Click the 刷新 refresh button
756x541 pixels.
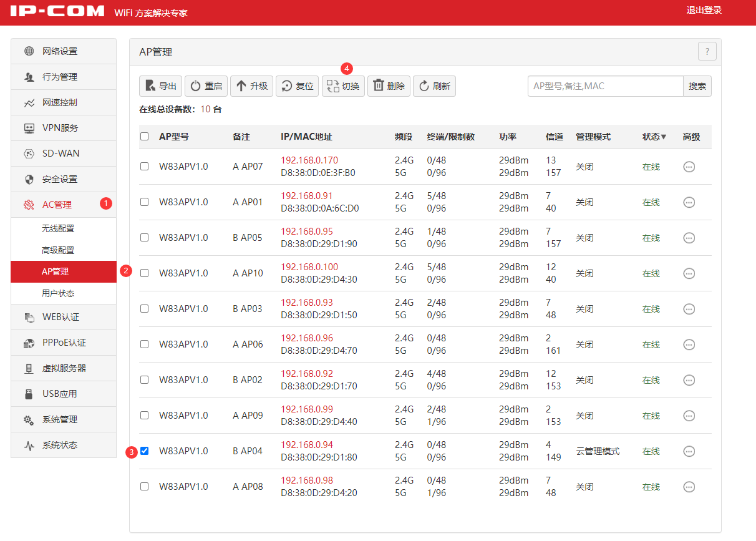pyautogui.click(x=434, y=86)
